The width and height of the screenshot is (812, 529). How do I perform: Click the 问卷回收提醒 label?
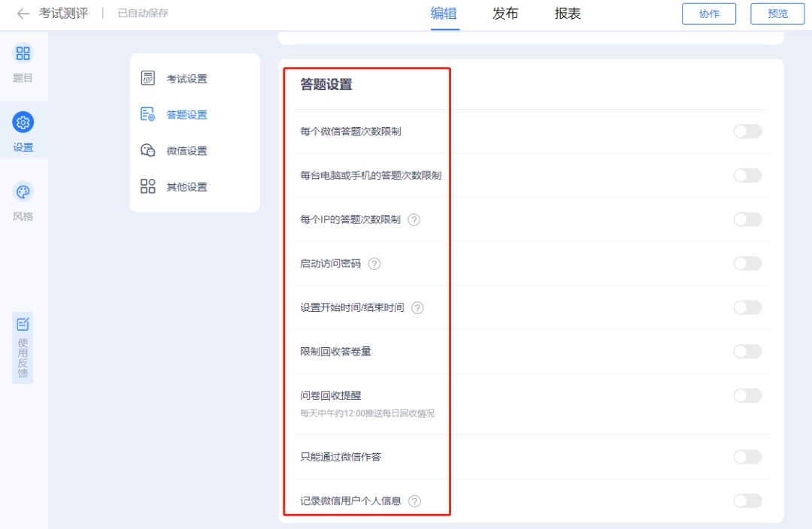coord(330,396)
